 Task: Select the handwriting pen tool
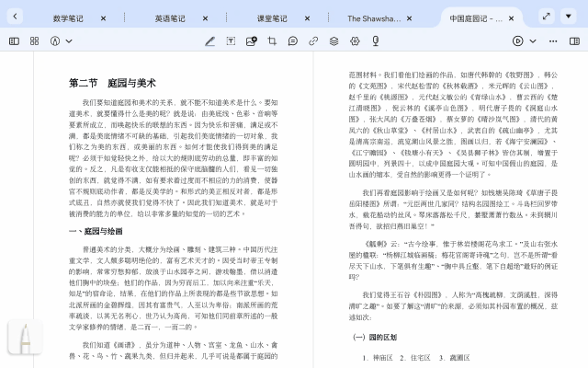(210, 40)
